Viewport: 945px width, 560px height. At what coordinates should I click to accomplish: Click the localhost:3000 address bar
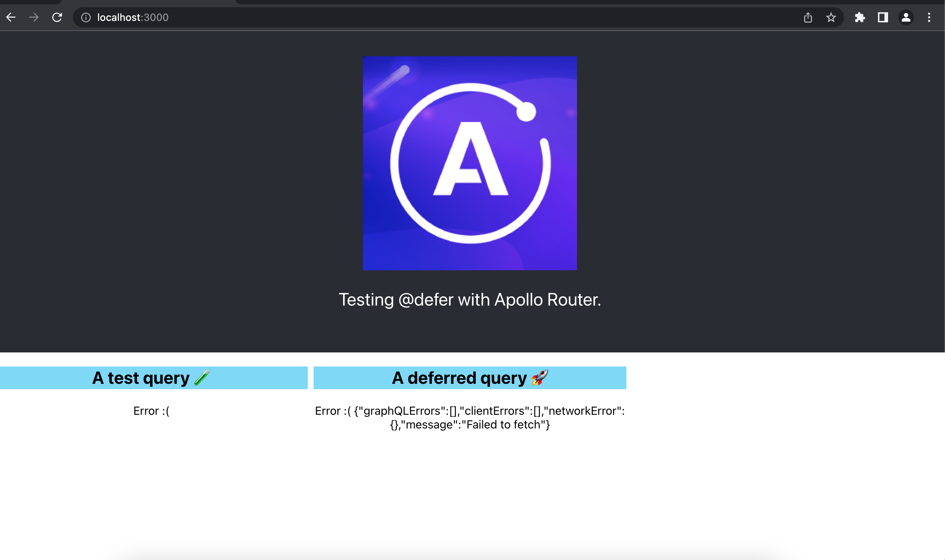(x=458, y=17)
